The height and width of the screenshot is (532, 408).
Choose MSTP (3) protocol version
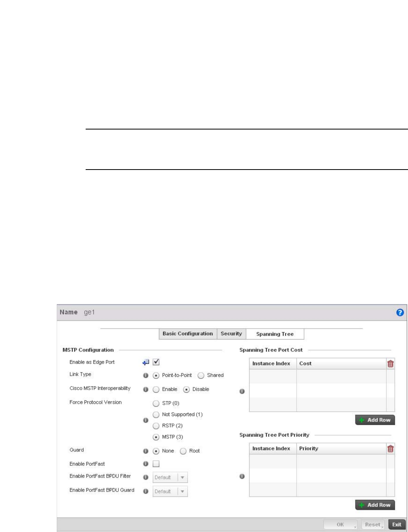click(x=156, y=437)
